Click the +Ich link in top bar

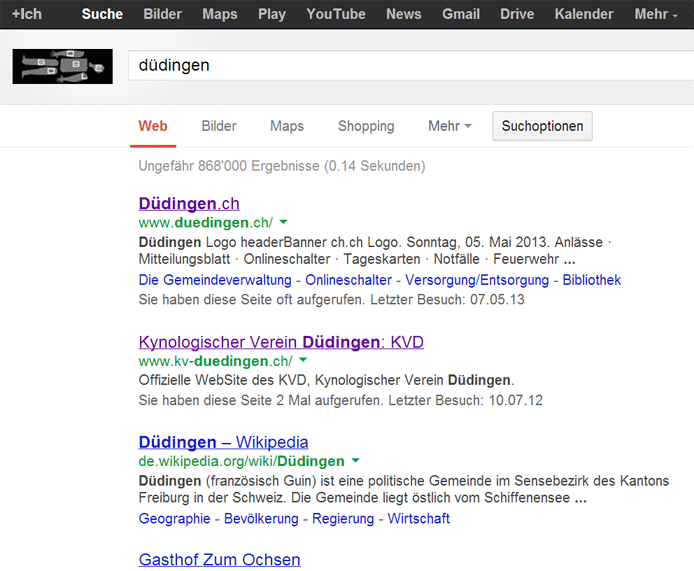click(x=27, y=14)
